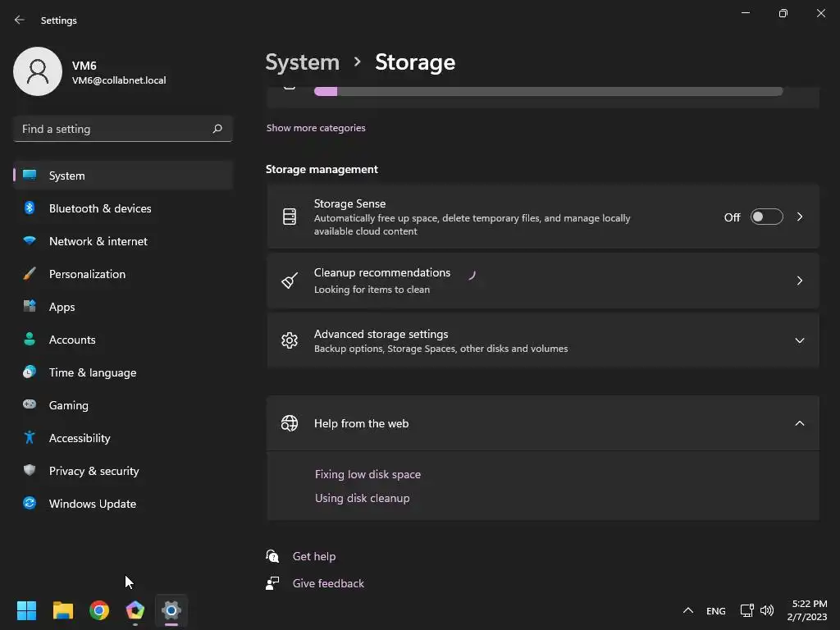Open File Explorer from the taskbar

click(x=63, y=610)
